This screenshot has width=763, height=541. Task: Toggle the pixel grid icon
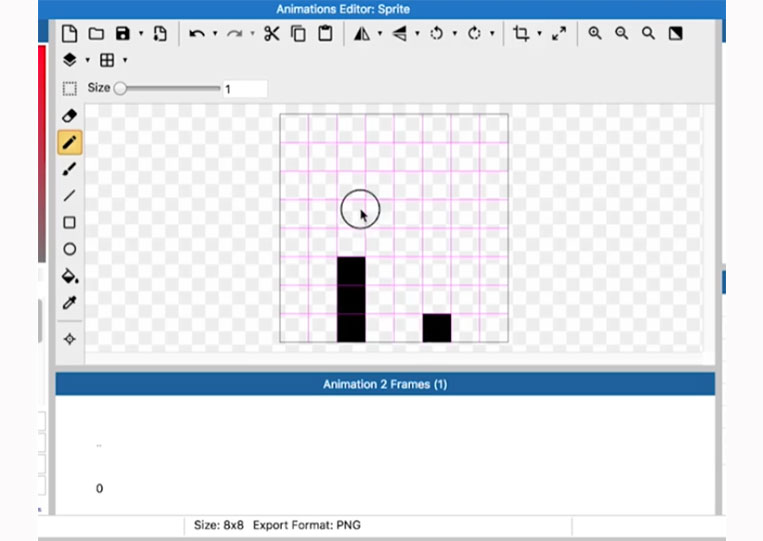pyautogui.click(x=107, y=60)
